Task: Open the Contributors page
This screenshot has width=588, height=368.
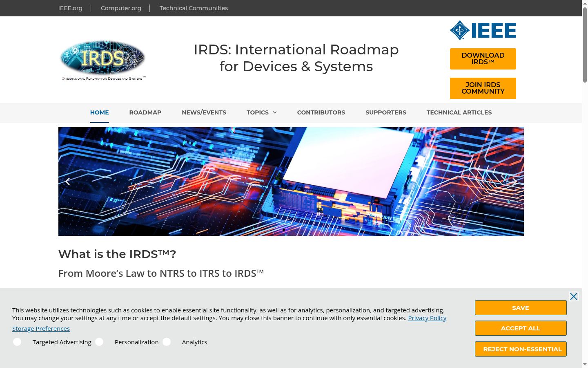Action: (321, 112)
